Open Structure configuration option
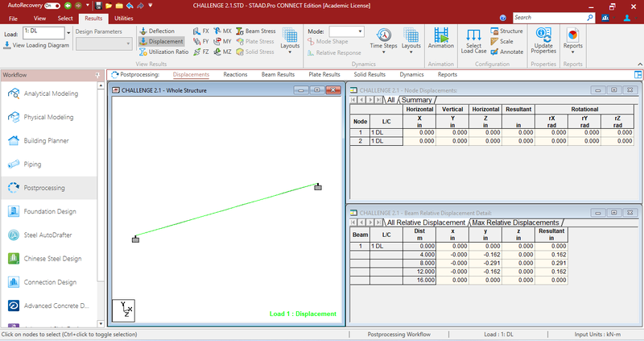 (x=507, y=31)
